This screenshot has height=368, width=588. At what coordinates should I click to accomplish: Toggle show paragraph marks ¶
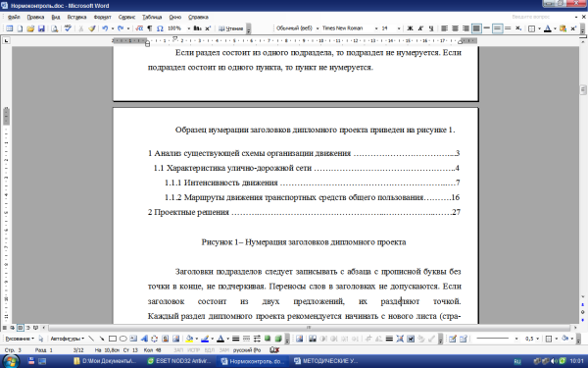[150, 28]
